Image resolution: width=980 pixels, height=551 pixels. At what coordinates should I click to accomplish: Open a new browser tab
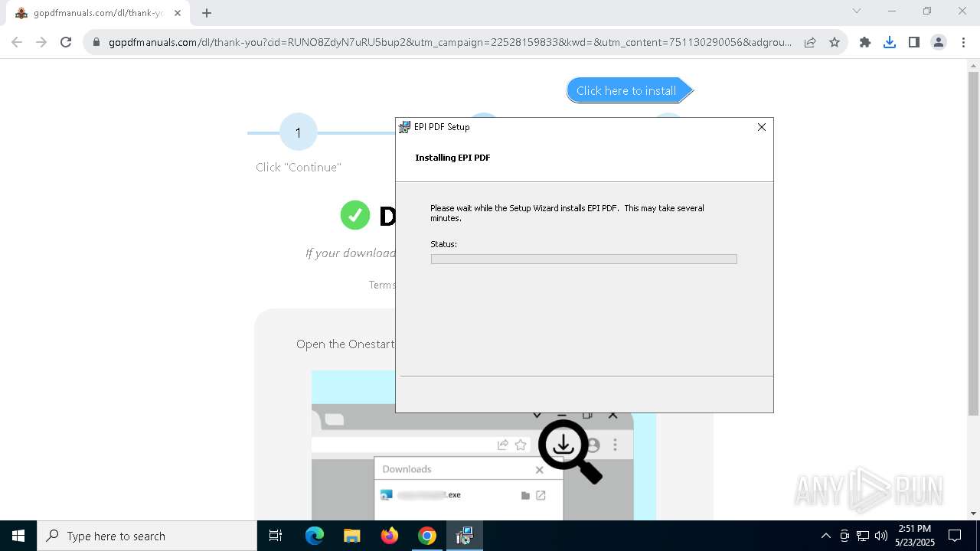(207, 13)
